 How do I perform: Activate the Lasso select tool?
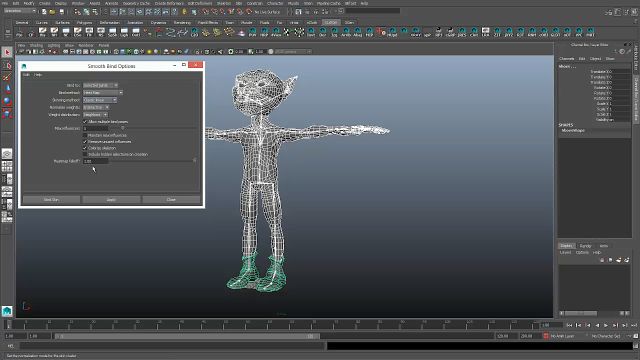7,65
